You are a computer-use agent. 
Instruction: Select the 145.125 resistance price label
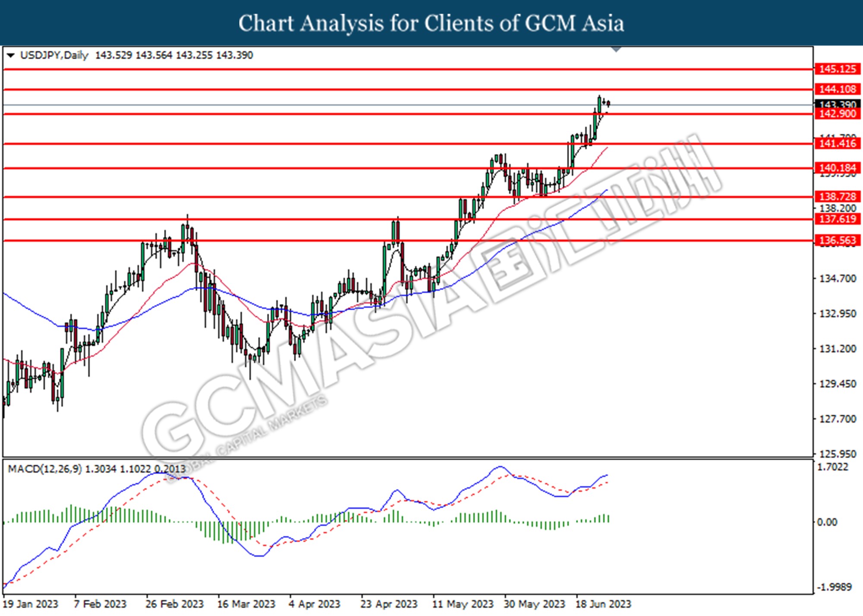pyautogui.click(x=837, y=69)
